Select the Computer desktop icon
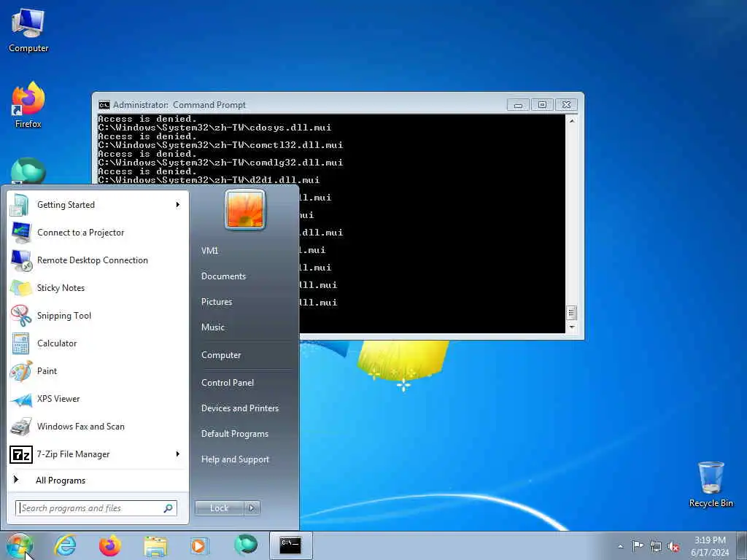Image resolution: width=747 pixels, height=560 pixels. point(28,29)
